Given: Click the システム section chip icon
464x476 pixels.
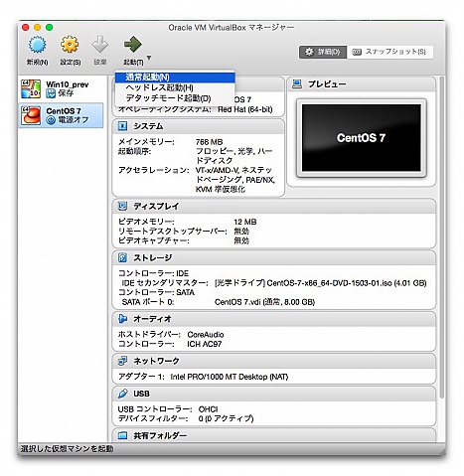Looking at the screenshot, I should [x=122, y=126].
